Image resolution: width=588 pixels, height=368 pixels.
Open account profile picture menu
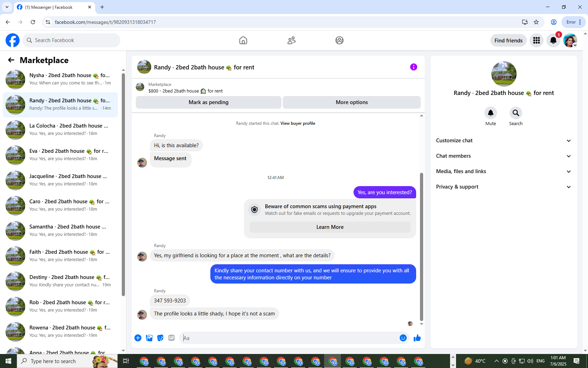[x=570, y=40]
